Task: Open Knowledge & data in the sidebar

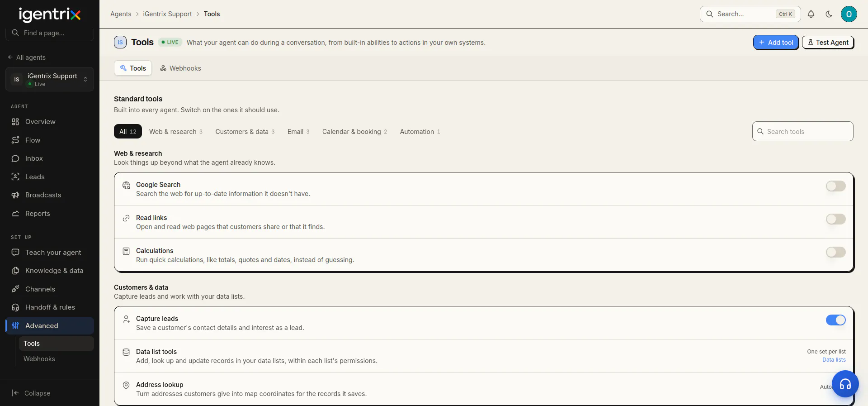Action: click(50, 271)
